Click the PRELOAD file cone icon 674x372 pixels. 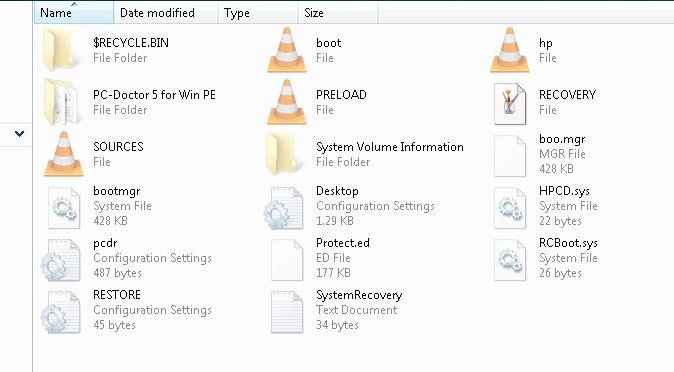tap(287, 102)
